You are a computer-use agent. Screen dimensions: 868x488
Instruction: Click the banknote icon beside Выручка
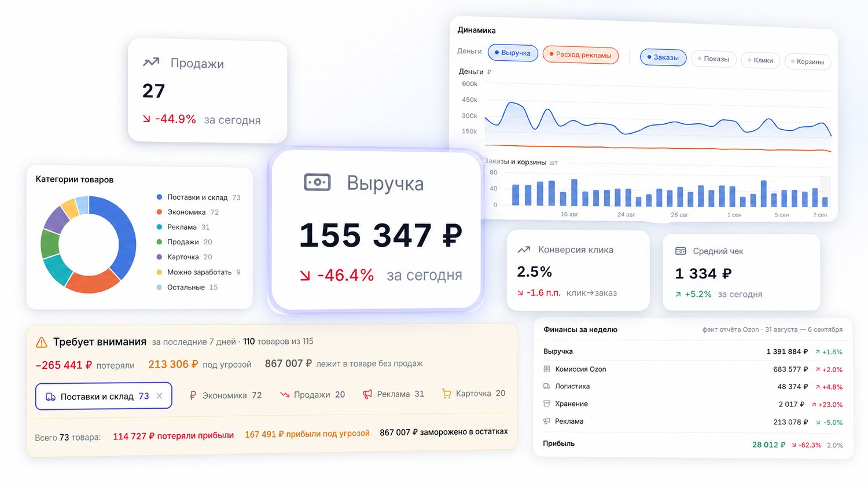pyautogui.click(x=317, y=182)
